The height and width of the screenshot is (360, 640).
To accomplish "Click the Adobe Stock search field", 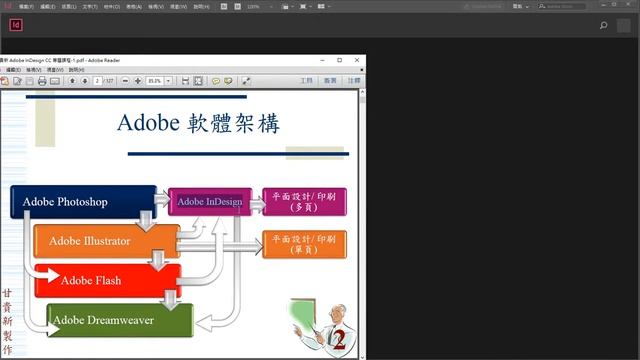I will (562, 7).
